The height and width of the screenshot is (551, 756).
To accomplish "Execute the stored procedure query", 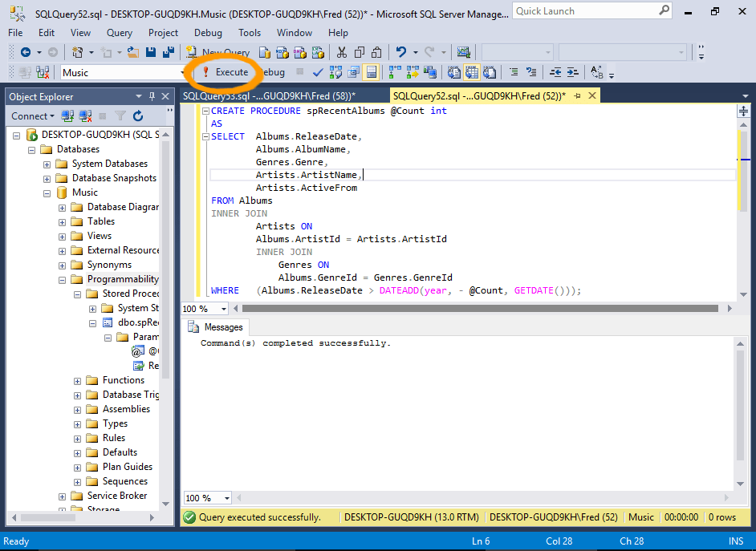I will coord(226,71).
